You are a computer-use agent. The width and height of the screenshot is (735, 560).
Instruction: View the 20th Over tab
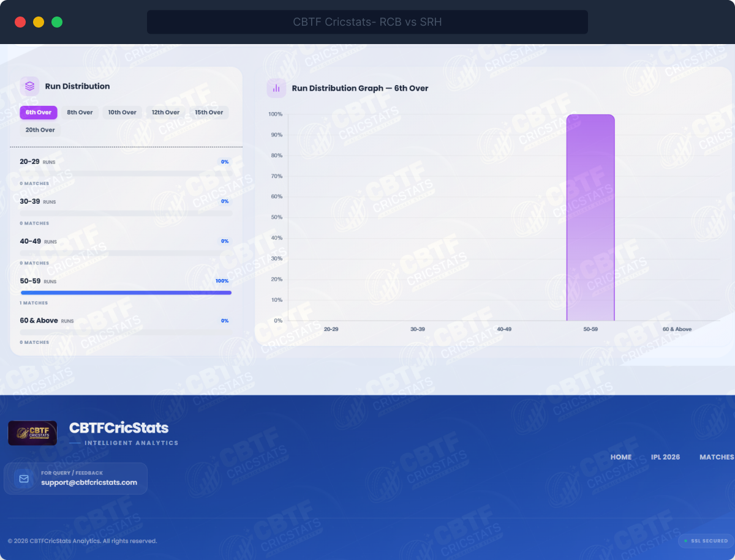40,130
